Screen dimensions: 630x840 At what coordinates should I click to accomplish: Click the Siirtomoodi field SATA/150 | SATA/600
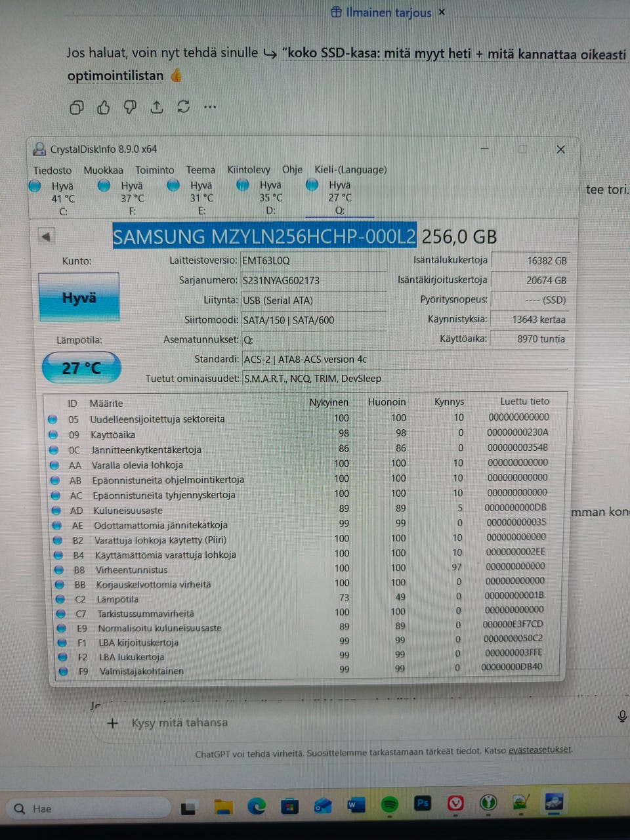(x=314, y=320)
